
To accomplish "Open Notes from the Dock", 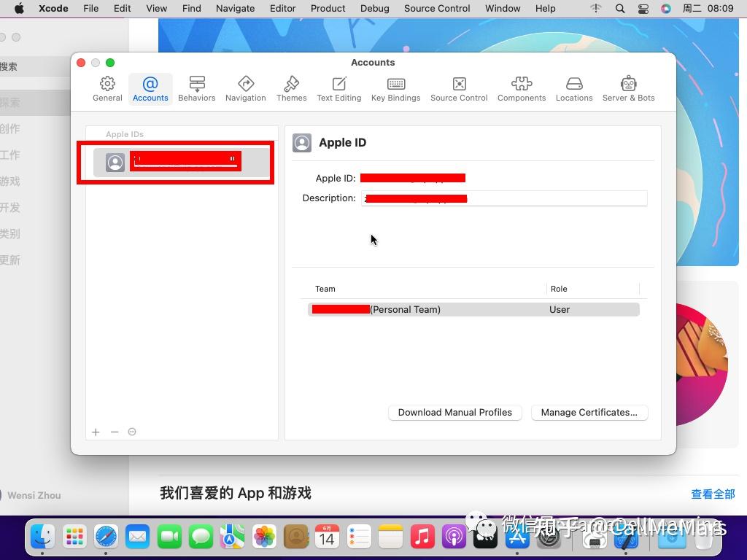I will pyautogui.click(x=391, y=537).
